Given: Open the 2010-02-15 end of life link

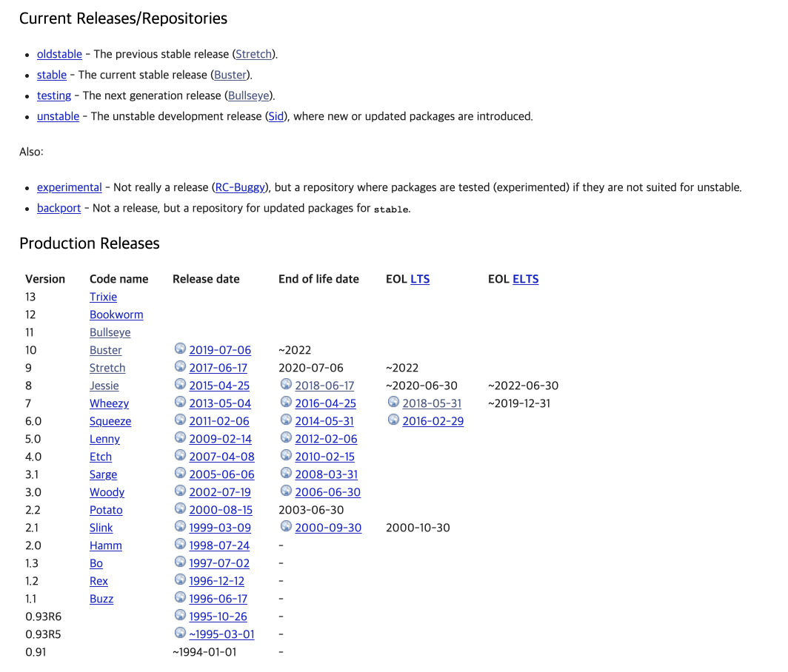Looking at the screenshot, I should [x=324, y=457].
